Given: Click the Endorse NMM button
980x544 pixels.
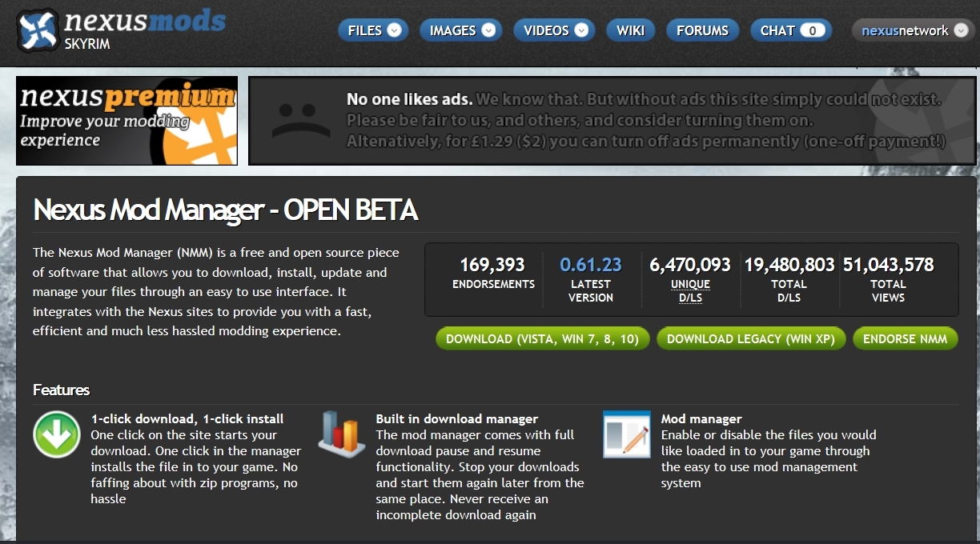Looking at the screenshot, I should click(905, 338).
